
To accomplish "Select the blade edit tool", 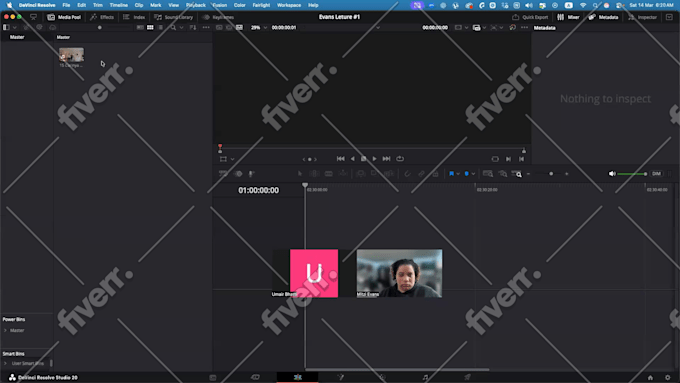I will point(328,173).
